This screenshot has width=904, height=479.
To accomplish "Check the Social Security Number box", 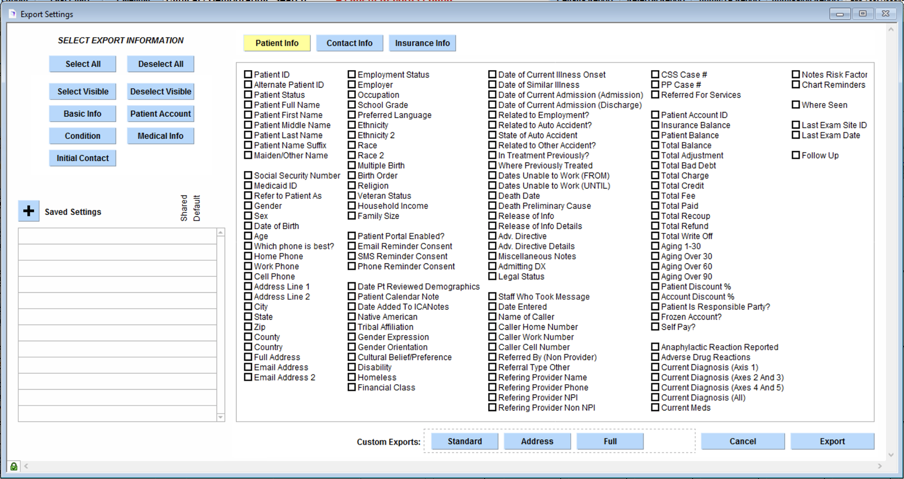I will tap(249, 176).
